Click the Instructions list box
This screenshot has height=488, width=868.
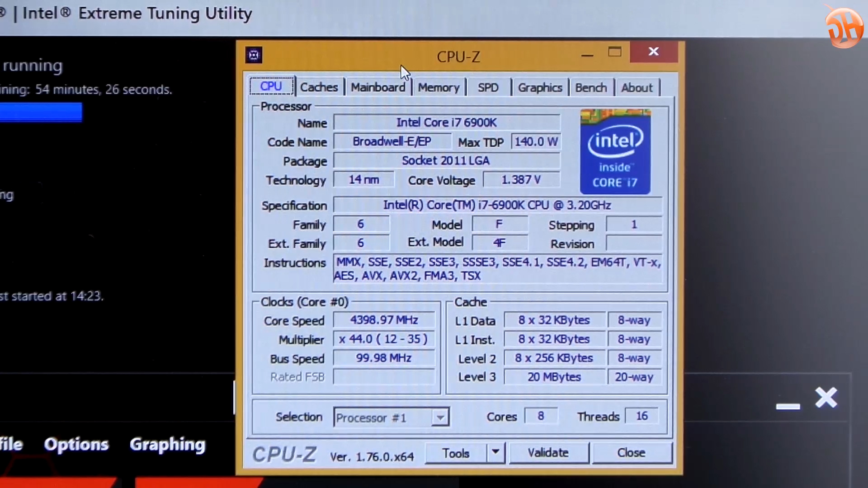497,269
